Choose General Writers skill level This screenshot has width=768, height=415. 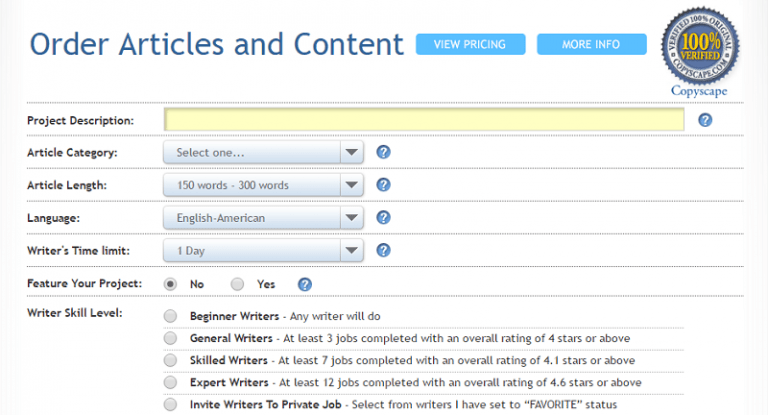(x=170, y=338)
